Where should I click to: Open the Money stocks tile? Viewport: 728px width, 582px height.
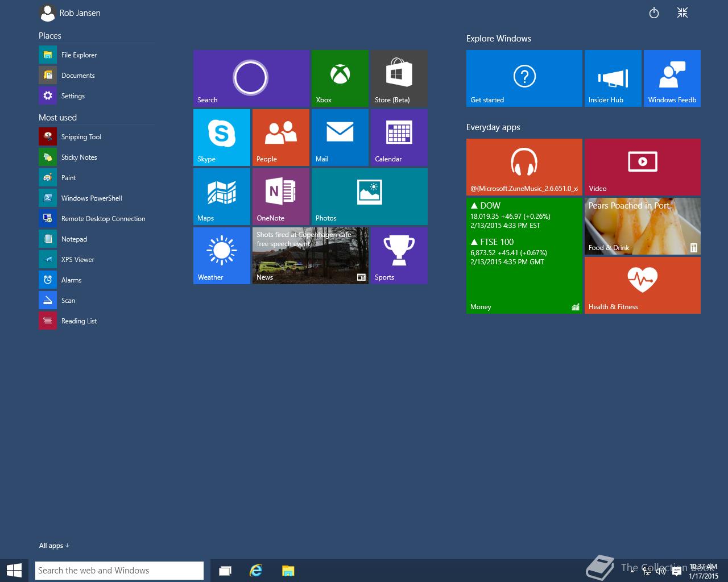coord(524,256)
